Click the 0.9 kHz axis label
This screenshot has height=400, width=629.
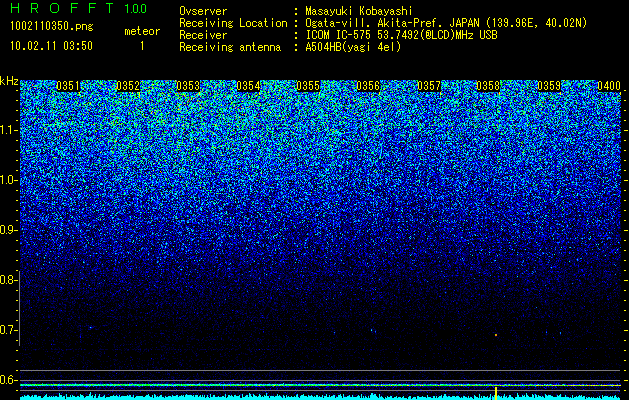[7, 230]
